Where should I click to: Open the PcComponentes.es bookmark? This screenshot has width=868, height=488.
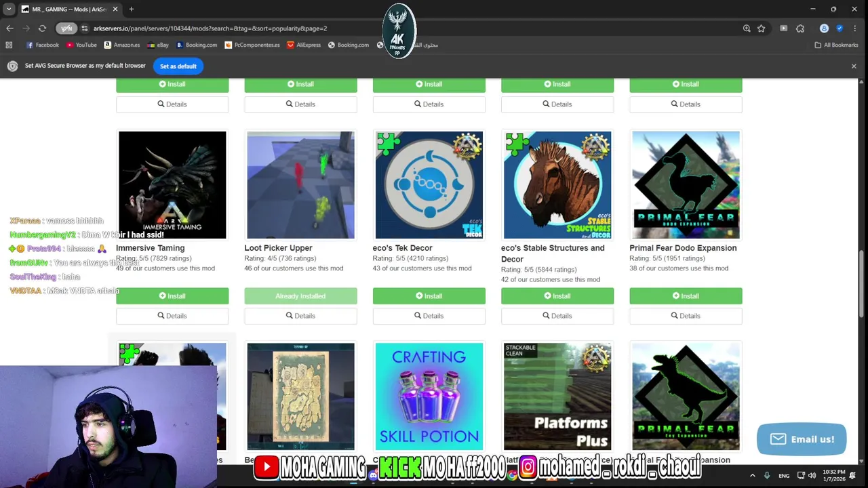252,45
